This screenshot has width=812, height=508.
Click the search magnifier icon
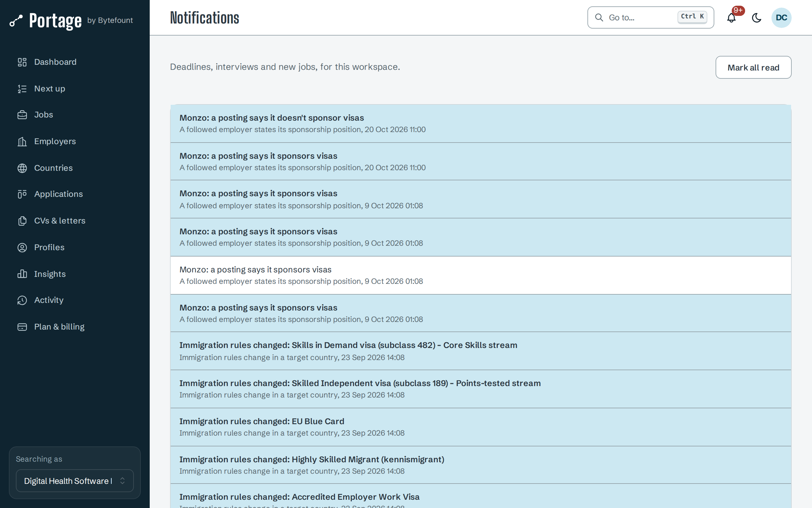pos(599,17)
